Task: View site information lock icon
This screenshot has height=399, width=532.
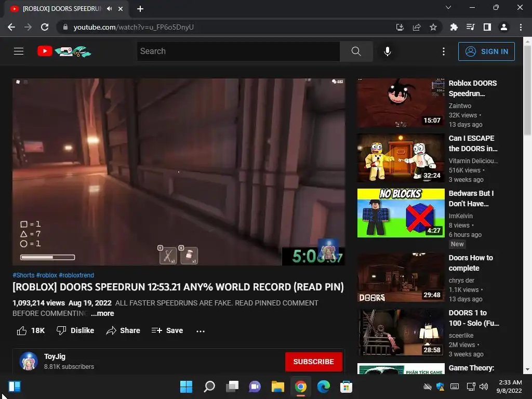Action: click(x=65, y=27)
